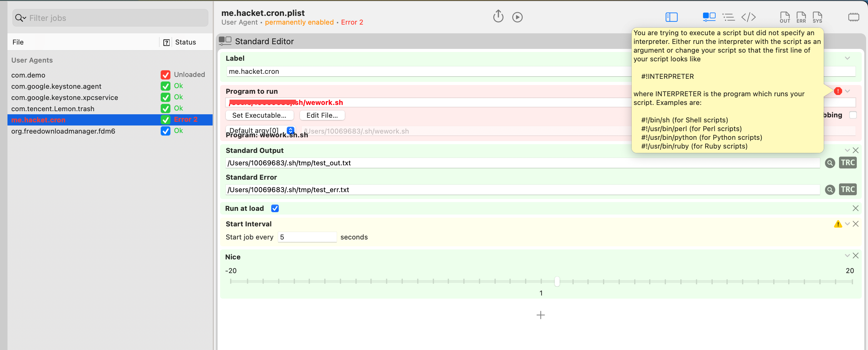The height and width of the screenshot is (350, 868).
Task: Open the SYS log file icon
Action: (817, 17)
